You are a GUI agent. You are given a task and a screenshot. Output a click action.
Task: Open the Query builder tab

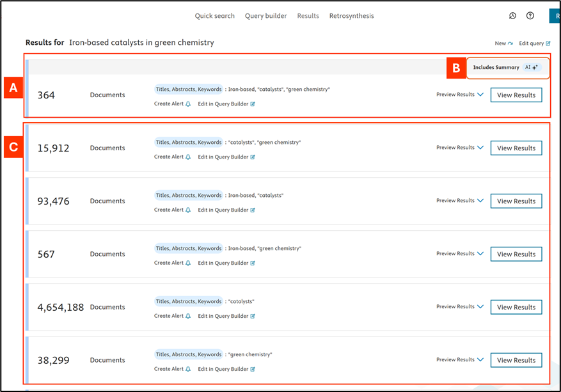(265, 16)
